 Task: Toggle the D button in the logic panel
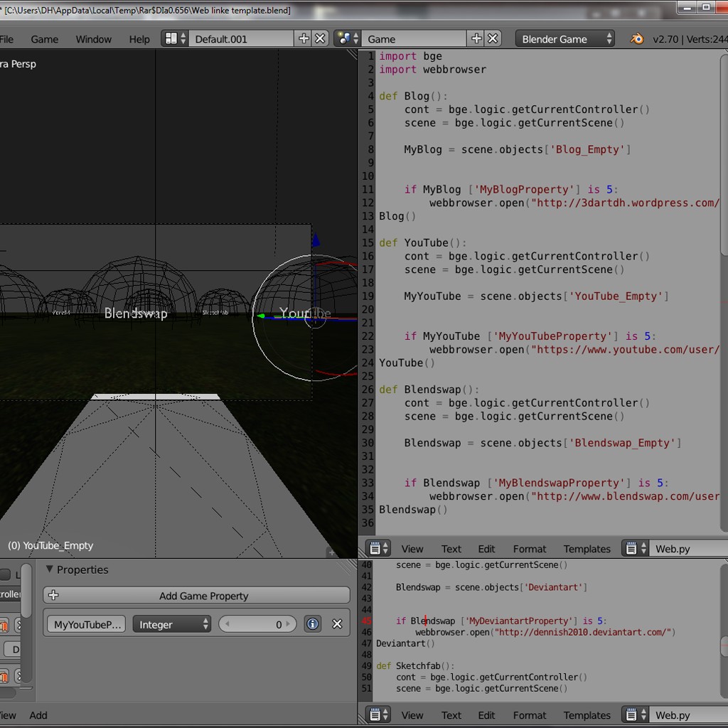coord(14,649)
